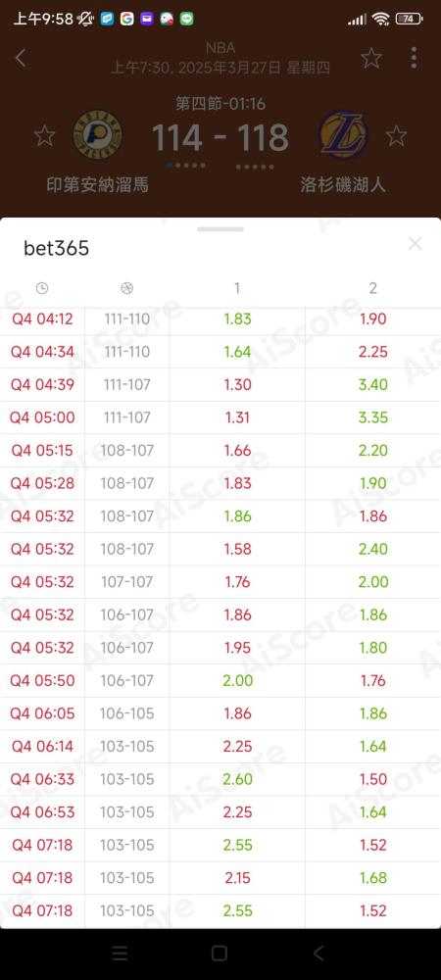Favorite the Los Angeles Lakers with the star
The height and width of the screenshot is (980, 441).
396,135
